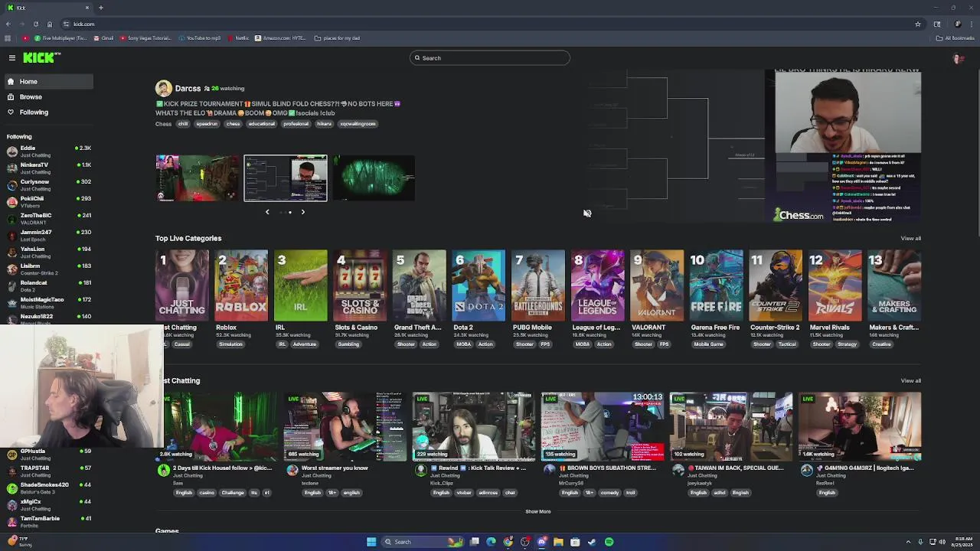Open Eddie's avatar in Following list
Image resolution: width=980 pixels, height=551 pixels.
coord(11,151)
